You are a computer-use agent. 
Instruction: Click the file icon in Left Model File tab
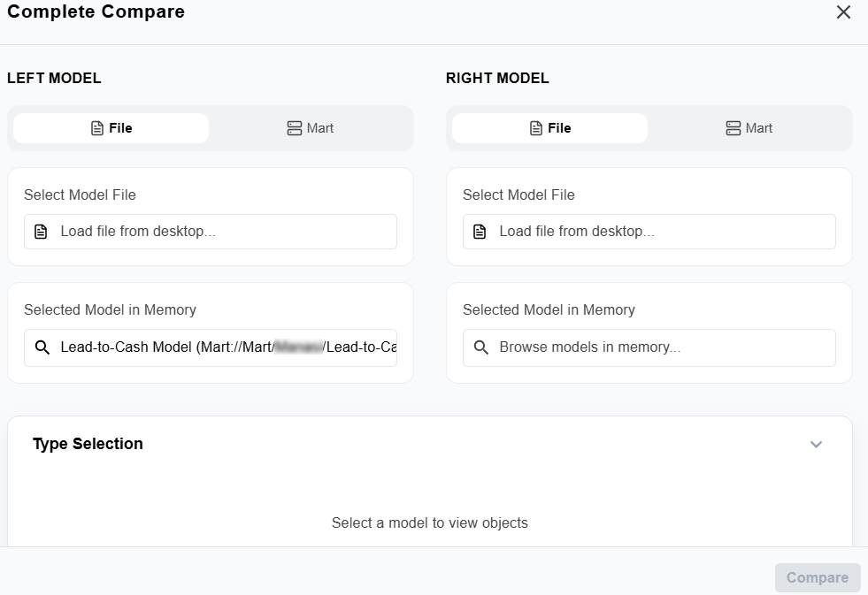coord(96,128)
